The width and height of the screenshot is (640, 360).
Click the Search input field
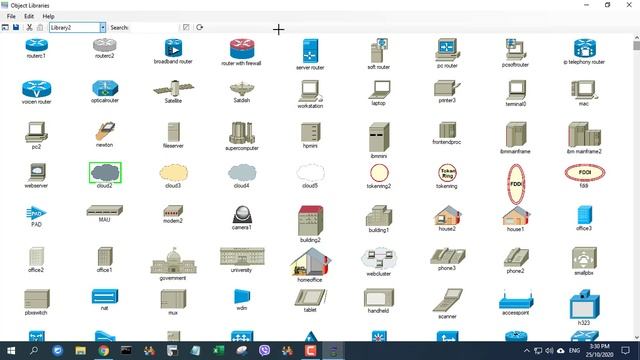pos(153,27)
